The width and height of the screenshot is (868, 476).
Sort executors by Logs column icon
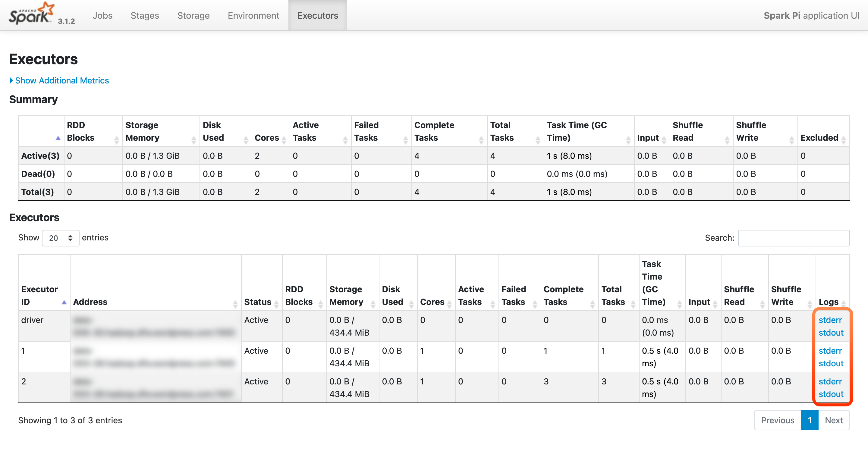click(843, 304)
